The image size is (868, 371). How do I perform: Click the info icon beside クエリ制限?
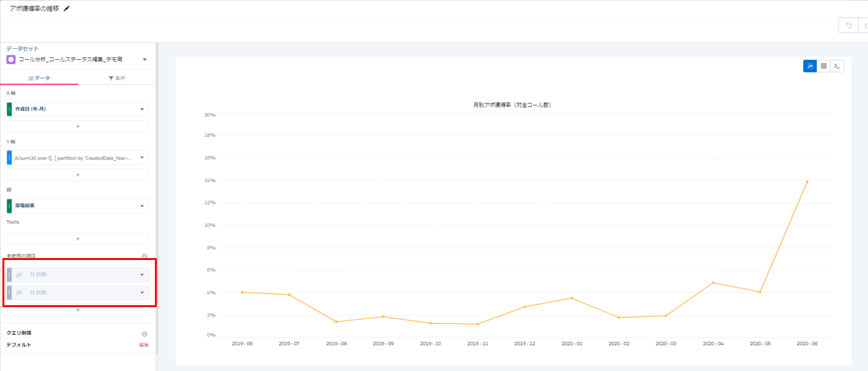point(144,334)
